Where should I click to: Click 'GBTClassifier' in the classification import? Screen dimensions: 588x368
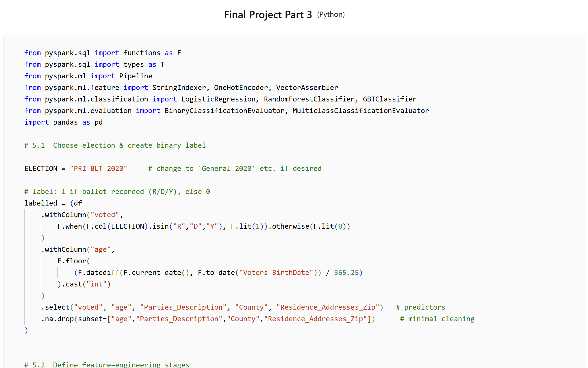pyautogui.click(x=389, y=99)
